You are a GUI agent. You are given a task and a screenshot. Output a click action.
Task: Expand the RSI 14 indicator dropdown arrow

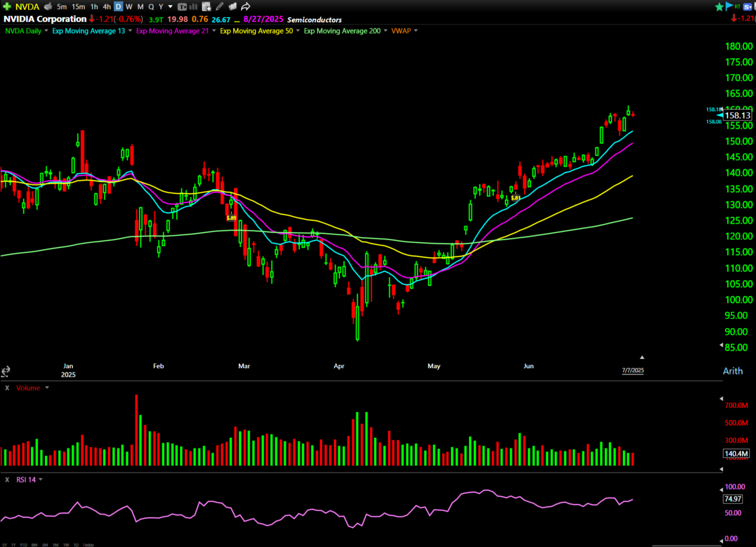pos(41,479)
